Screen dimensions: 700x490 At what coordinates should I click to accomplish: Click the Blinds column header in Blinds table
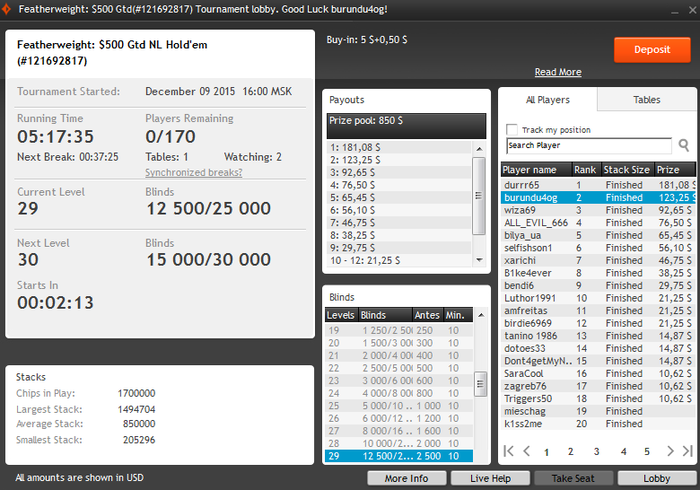coord(385,315)
